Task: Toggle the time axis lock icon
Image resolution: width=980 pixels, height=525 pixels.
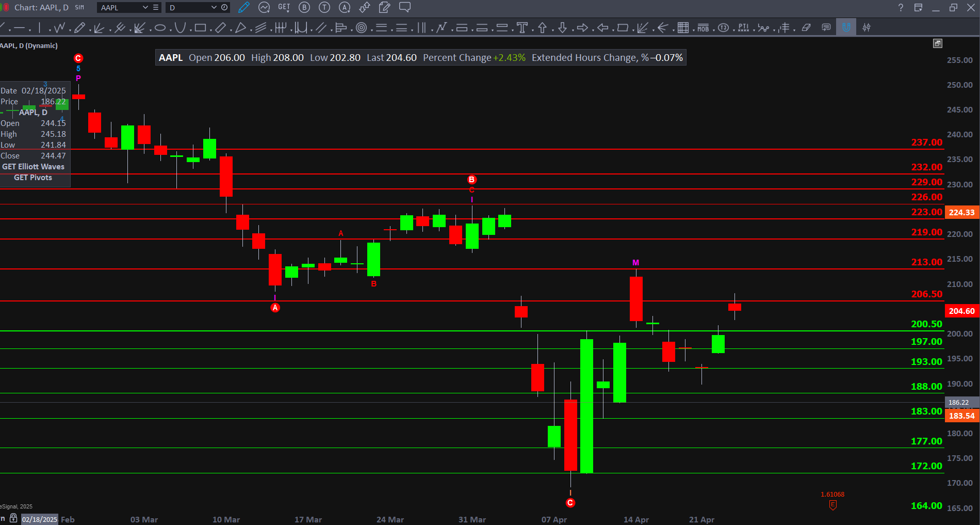Action: 13,518
